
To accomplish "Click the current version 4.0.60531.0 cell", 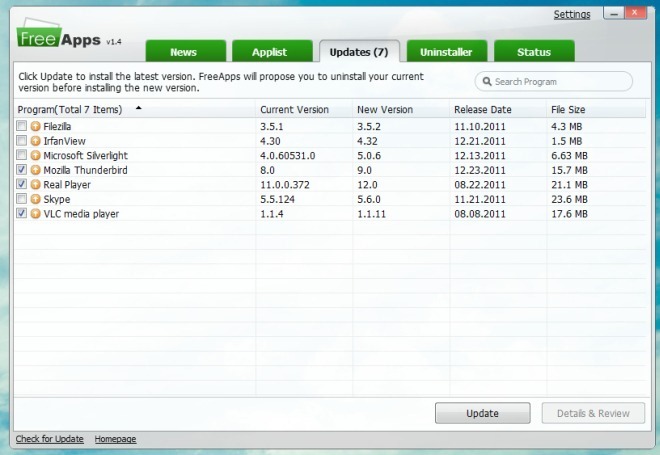I will (287, 156).
